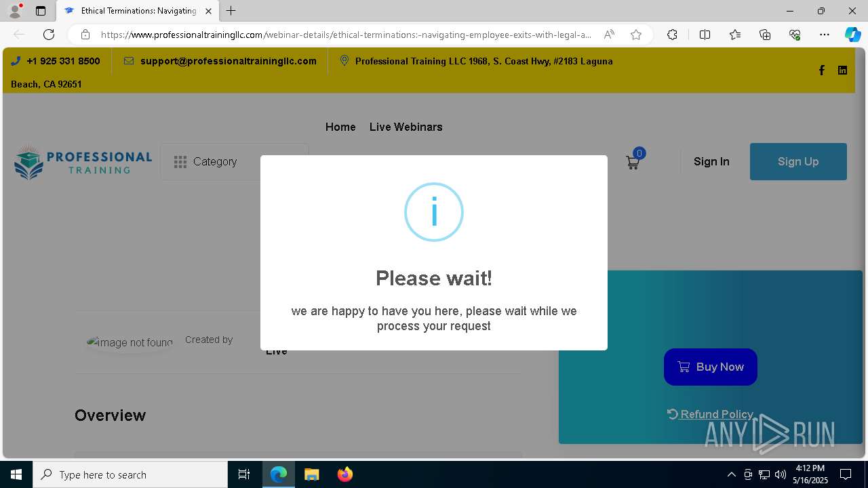Click the Edge profile icon
868x488 pixels.
click(15, 11)
